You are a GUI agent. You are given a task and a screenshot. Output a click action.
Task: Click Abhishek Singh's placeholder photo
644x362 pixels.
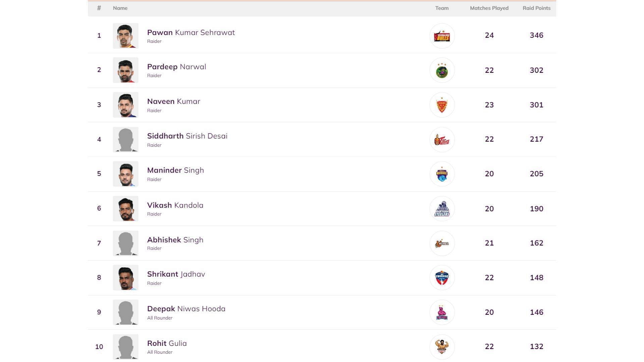(125, 243)
